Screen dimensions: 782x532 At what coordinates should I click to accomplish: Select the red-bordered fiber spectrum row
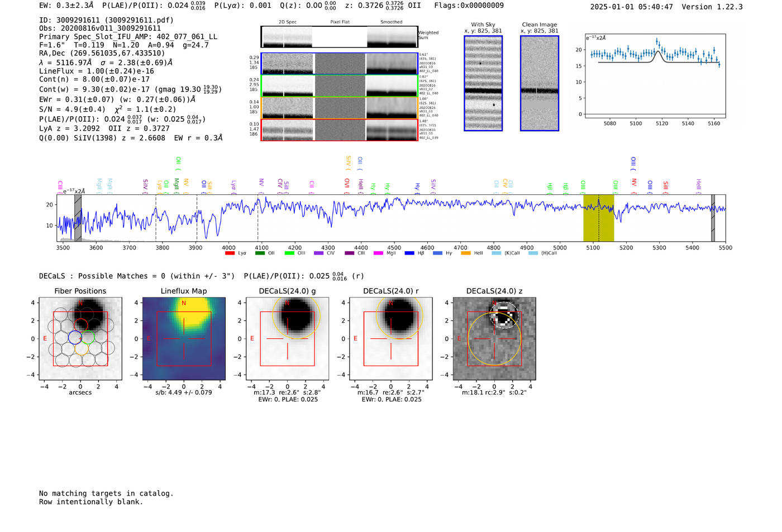[339, 130]
